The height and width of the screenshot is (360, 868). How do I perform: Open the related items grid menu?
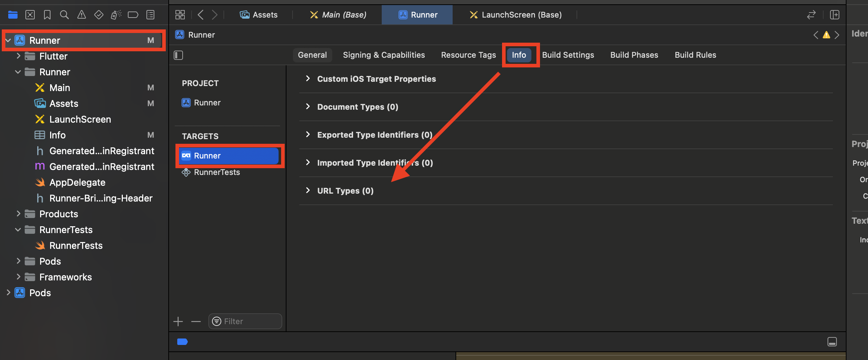180,15
